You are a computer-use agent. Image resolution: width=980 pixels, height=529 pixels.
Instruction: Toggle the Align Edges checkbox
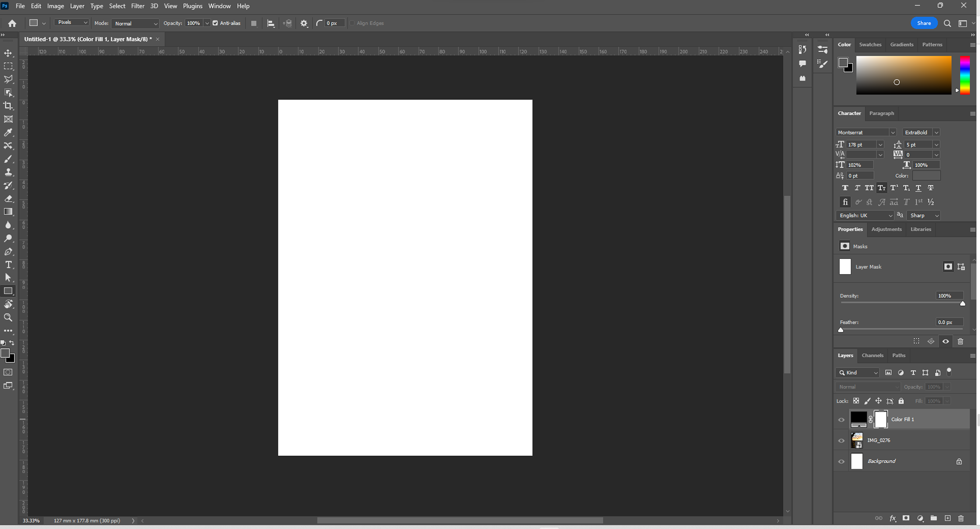352,23
